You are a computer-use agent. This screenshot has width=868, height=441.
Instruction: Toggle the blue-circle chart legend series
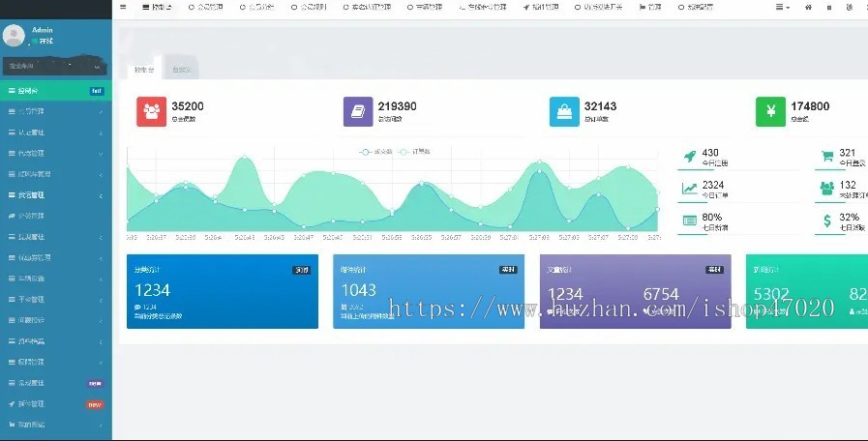[375, 152]
